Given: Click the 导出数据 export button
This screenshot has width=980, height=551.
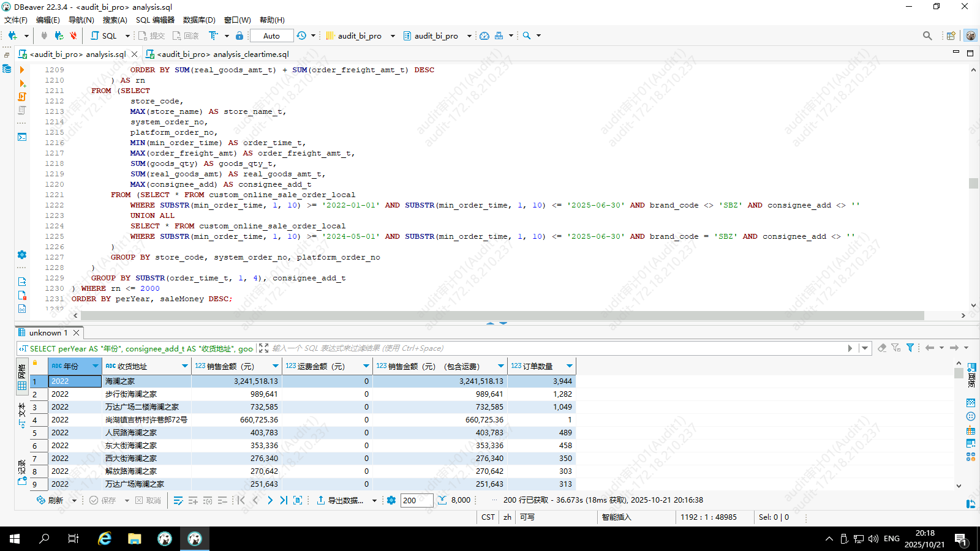Looking at the screenshot, I should coord(340,500).
